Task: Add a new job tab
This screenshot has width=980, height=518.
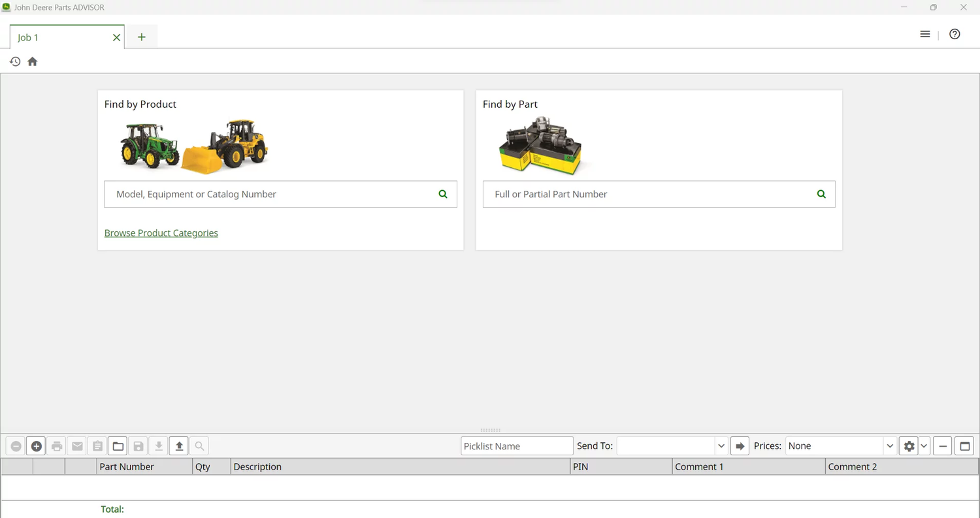Action: (142, 37)
